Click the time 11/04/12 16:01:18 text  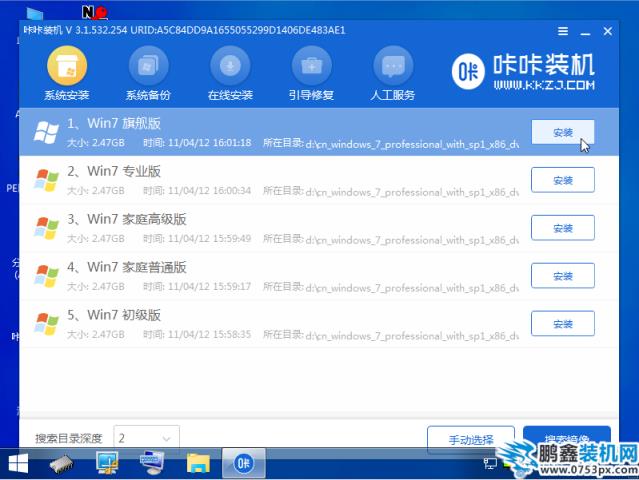[197, 143]
